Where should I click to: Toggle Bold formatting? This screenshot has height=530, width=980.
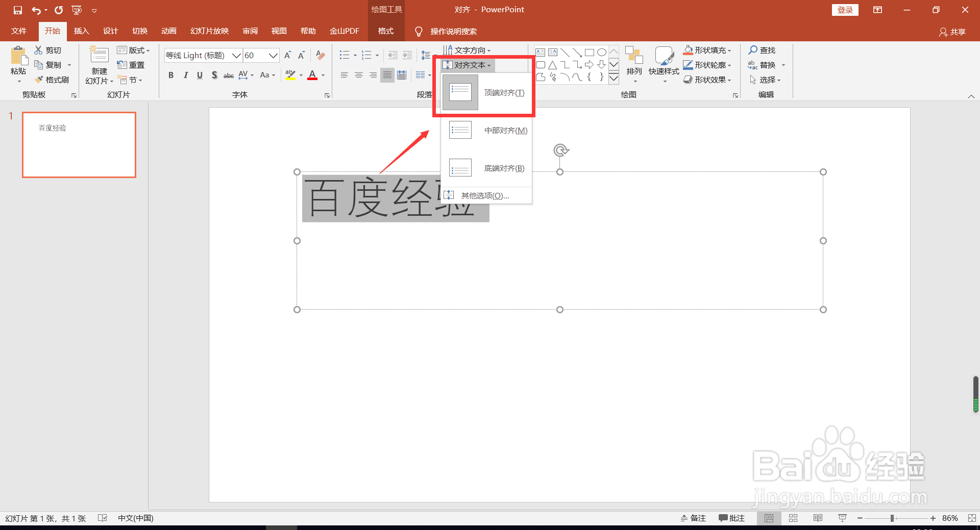click(x=171, y=75)
